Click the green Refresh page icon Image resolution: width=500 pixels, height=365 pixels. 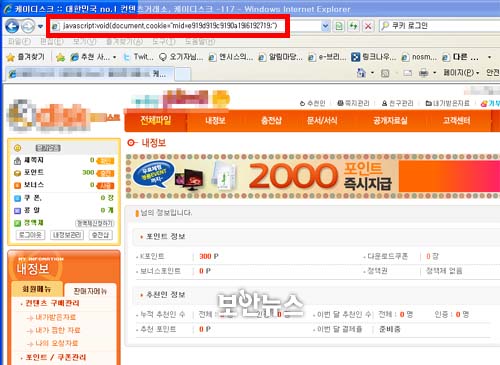[353, 26]
